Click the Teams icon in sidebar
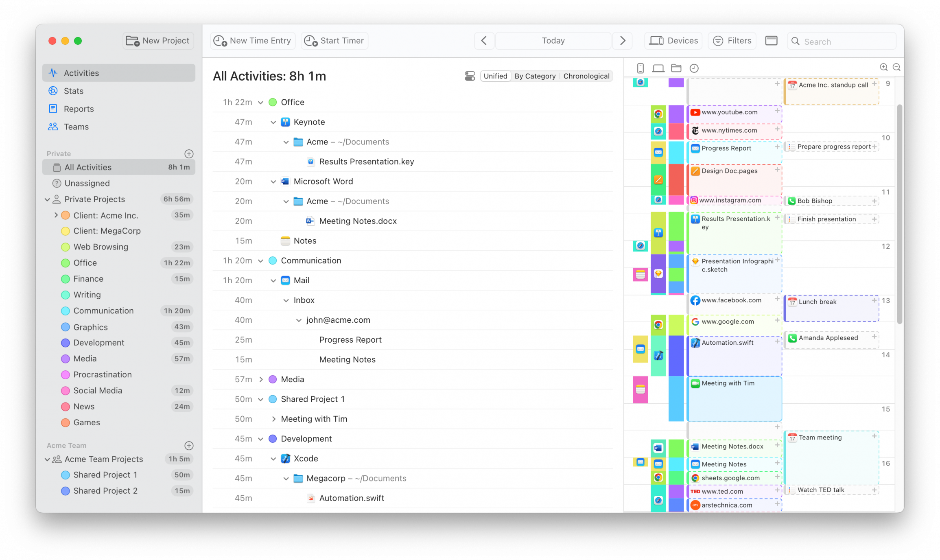This screenshot has width=940, height=560. pyautogui.click(x=53, y=126)
